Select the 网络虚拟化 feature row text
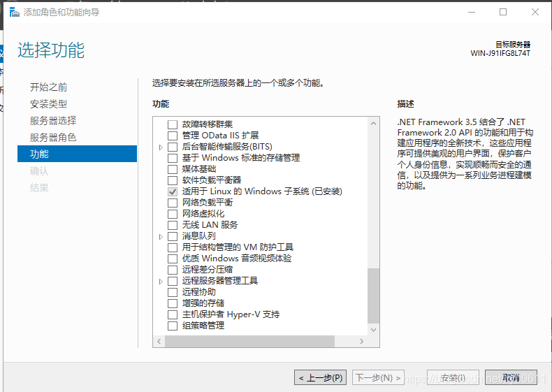552x392 pixels. click(203, 214)
